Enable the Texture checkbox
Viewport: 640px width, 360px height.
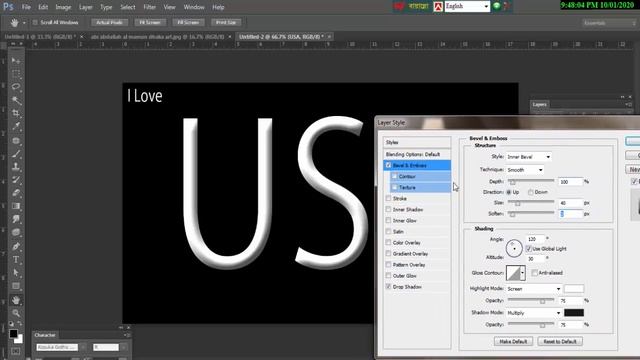394,187
